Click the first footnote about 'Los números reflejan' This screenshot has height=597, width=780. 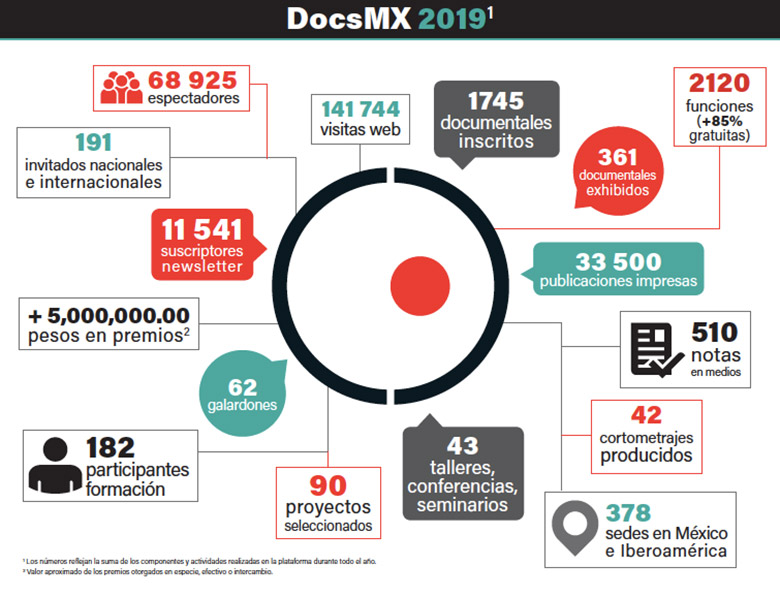click(199, 561)
